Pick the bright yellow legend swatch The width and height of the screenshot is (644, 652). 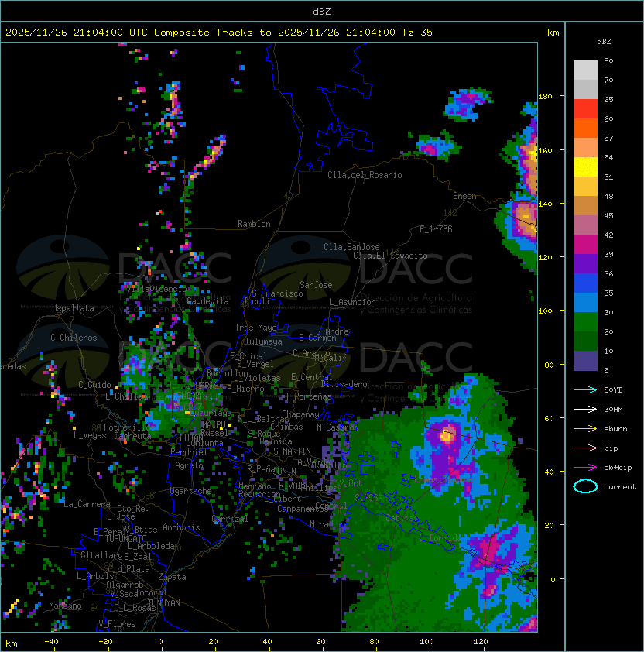[585, 166]
